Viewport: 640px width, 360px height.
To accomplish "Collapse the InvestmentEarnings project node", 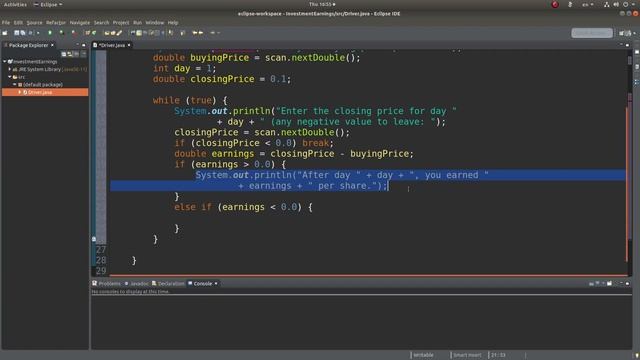I will pyautogui.click(x=5, y=62).
